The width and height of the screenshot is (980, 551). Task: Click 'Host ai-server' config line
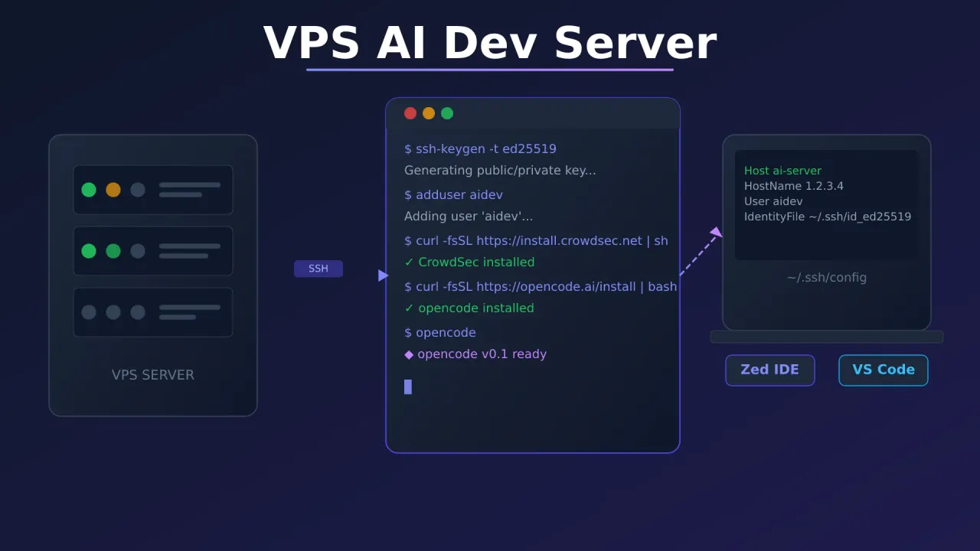782,171
